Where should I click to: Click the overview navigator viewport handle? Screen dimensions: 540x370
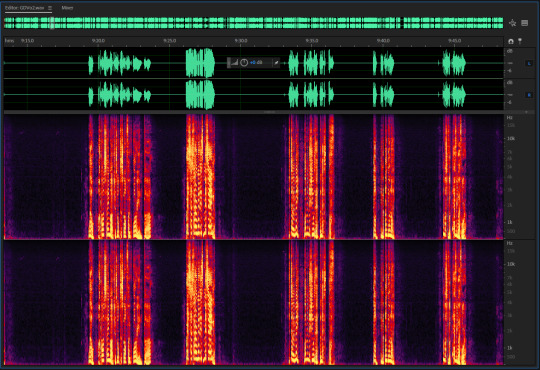[x=52, y=23]
